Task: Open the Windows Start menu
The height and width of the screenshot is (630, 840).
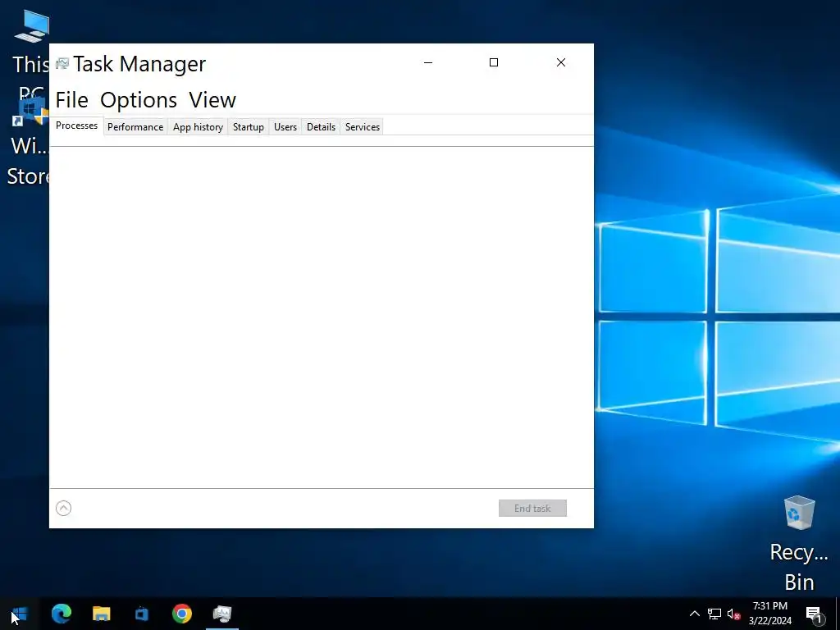Action: click(x=20, y=614)
